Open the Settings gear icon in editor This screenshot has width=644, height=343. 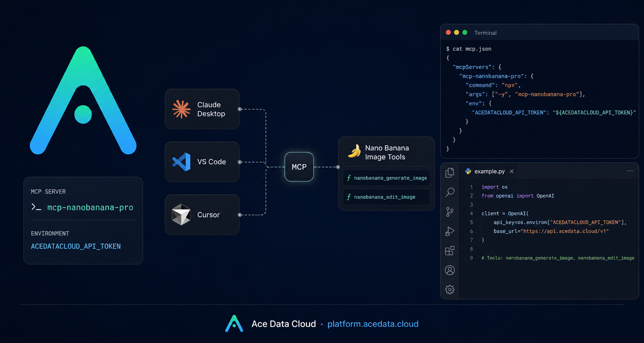tap(450, 289)
